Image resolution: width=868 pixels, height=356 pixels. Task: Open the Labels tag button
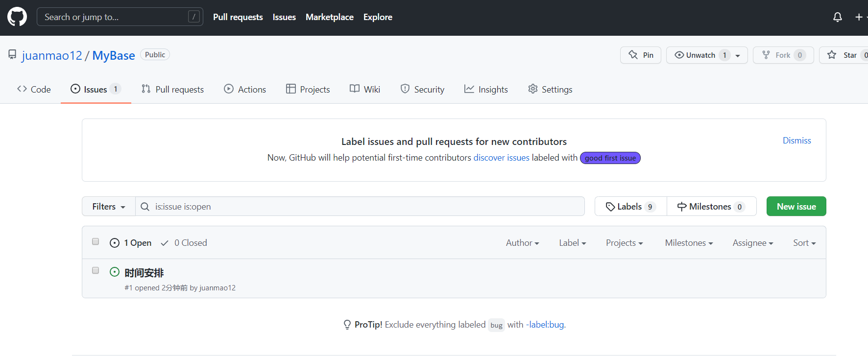tap(630, 207)
